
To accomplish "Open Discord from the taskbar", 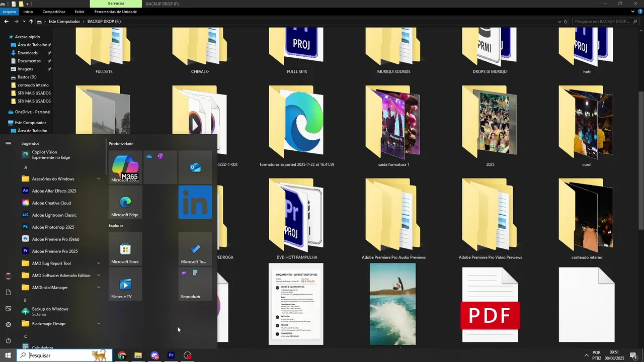I will point(154,355).
